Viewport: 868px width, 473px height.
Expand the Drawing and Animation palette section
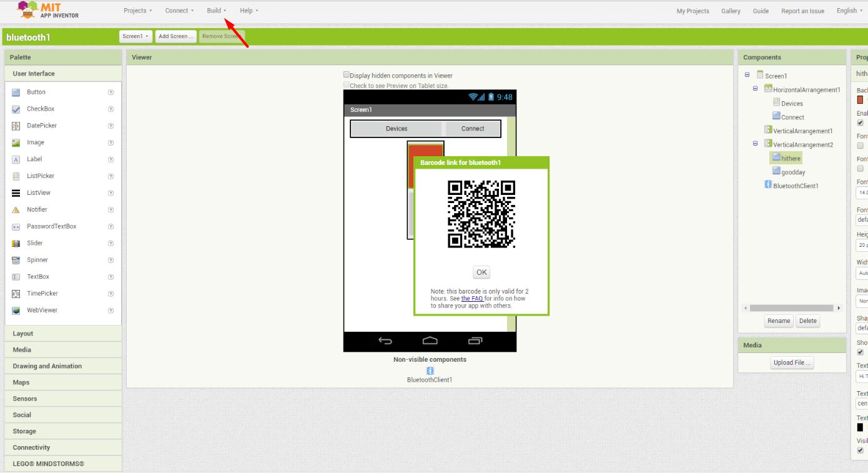pos(63,366)
